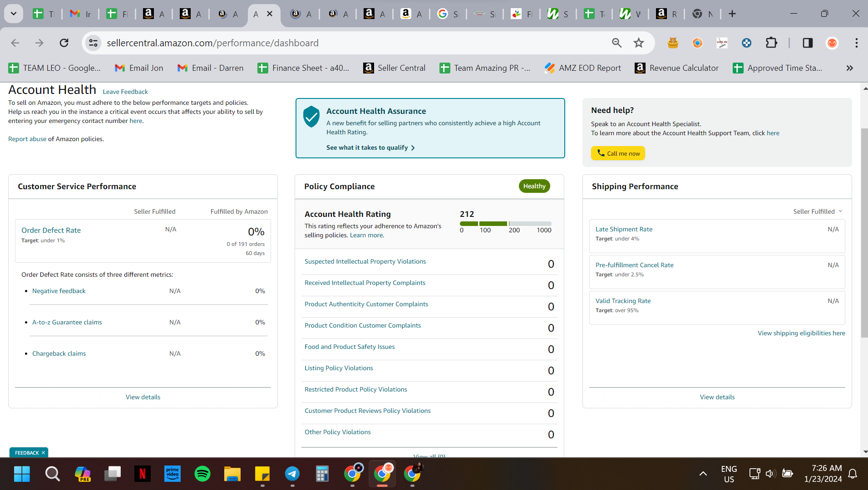
Task: Open Pre-fulfillment Cancel Rate metric
Action: (635, 265)
